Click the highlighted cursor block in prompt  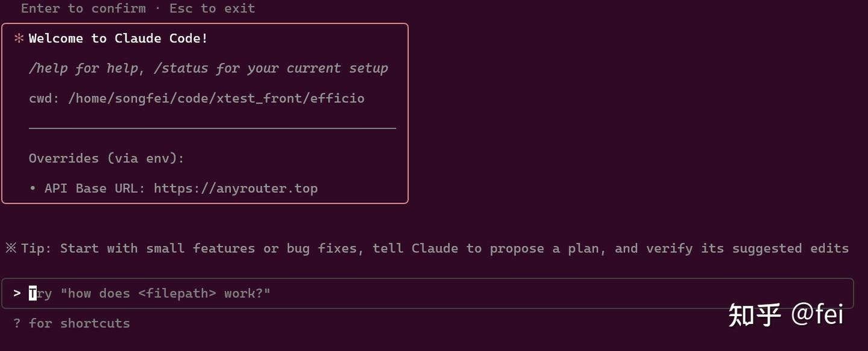tap(33, 293)
